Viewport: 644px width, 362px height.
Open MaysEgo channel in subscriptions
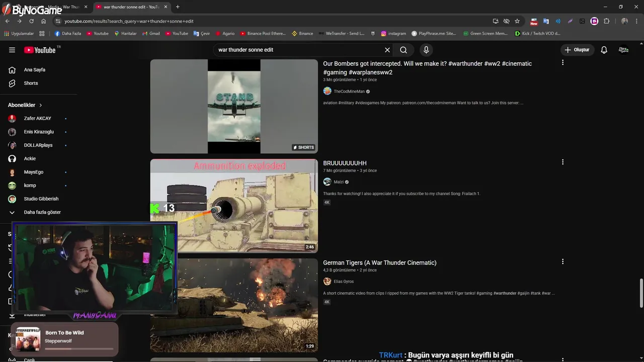pyautogui.click(x=34, y=172)
